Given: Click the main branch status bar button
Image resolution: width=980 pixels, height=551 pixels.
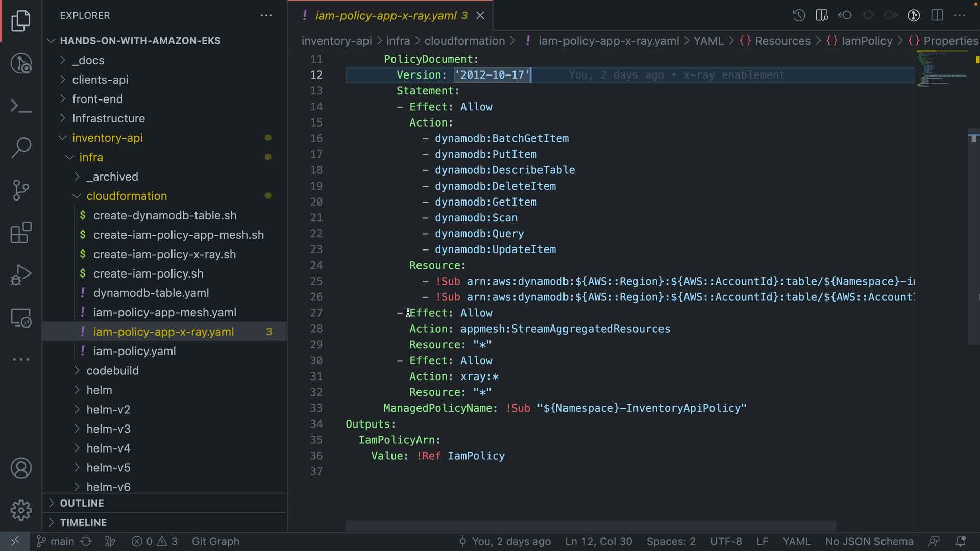Looking at the screenshot, I should (56, 541).
